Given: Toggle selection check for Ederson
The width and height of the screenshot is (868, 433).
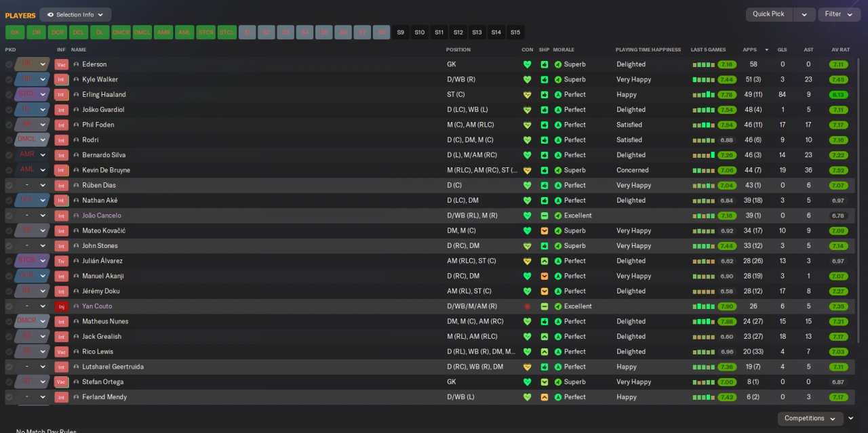Looking at the screenshot, I should coord(9,64).
